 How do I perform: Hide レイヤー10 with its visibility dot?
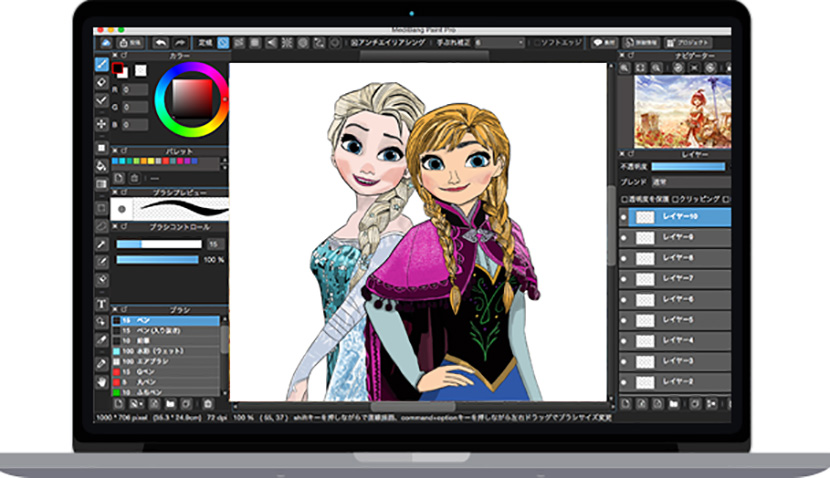624,217
